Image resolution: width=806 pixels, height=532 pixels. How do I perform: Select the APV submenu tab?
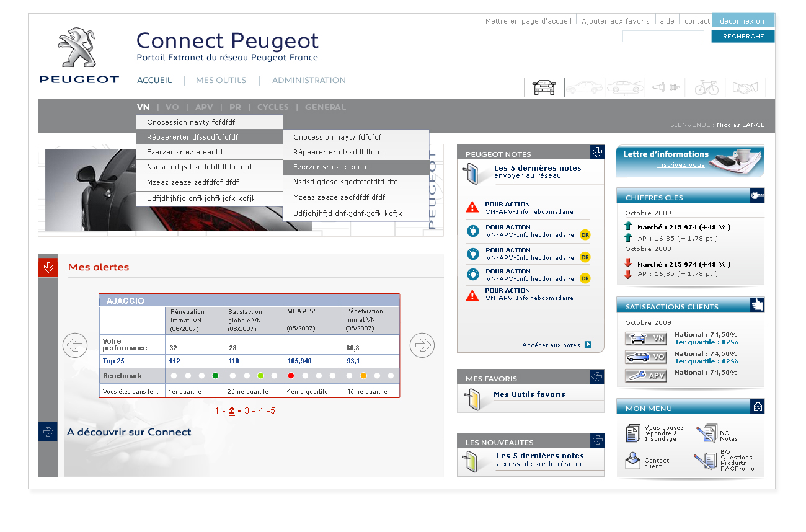[204, 107]
